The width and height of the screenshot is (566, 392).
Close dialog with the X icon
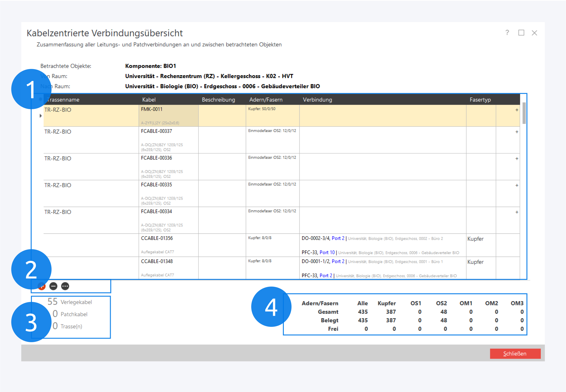point(534,33)
